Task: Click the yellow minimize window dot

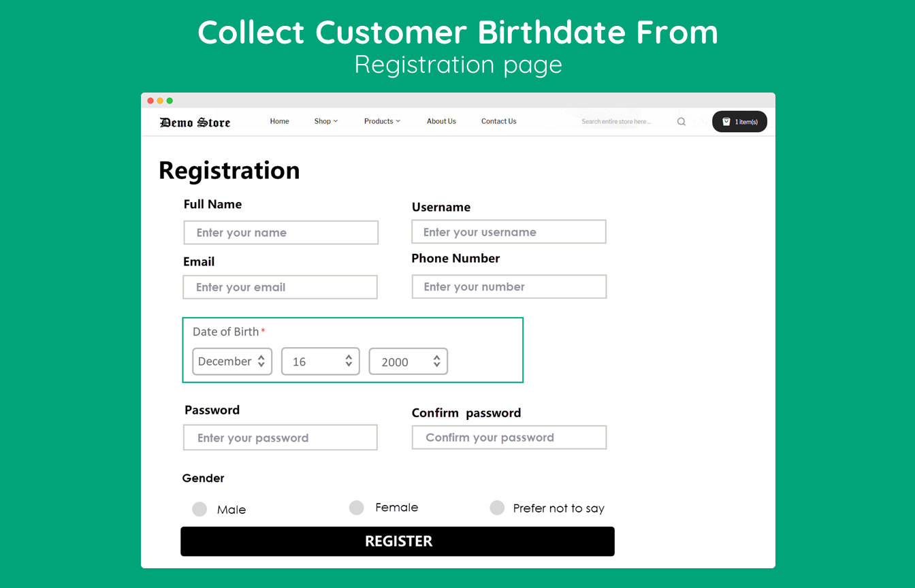Action: point(160,101)
